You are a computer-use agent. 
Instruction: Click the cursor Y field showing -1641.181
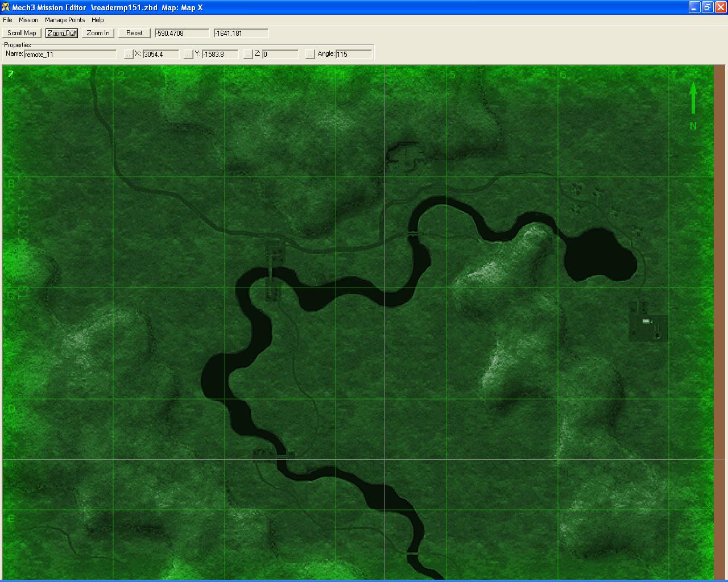241,34
